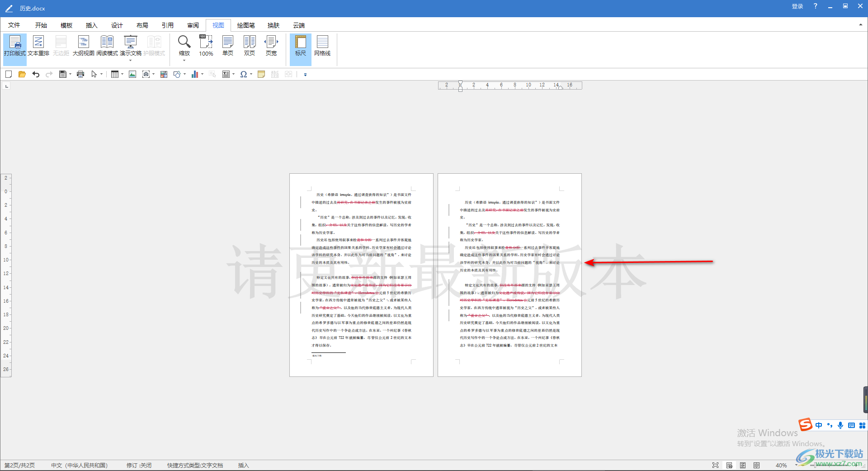Viewport: 868px width, 471px height.
Task: Switch to the 开始 home tab
Action: pyautogui.click(x=41, y=25)
